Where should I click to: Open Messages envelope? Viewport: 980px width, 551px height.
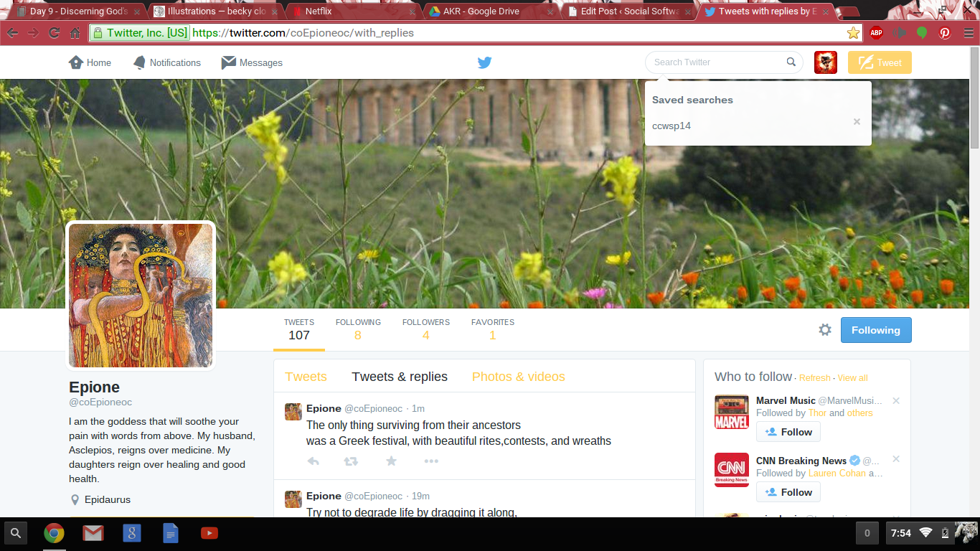(x=252, y=62)
